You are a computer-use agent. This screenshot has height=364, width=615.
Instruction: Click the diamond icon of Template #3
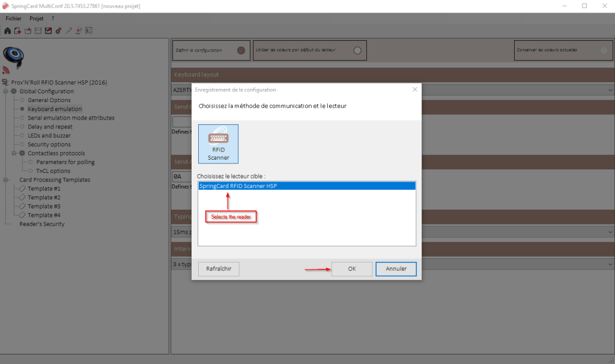click(x=22, y=206)
